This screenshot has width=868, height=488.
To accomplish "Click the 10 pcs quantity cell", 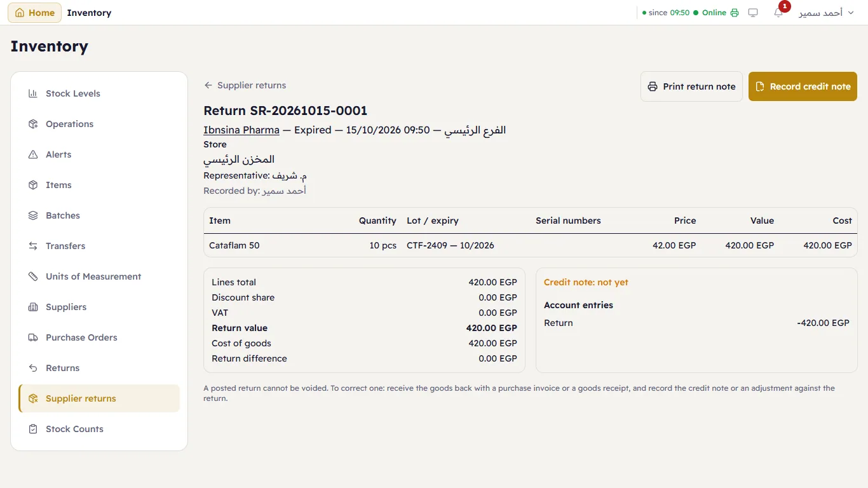I will click(x=383, y=245).
